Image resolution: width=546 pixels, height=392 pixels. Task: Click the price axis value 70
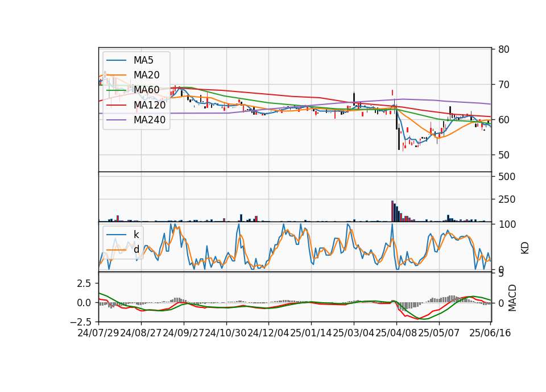pos(504,85)
